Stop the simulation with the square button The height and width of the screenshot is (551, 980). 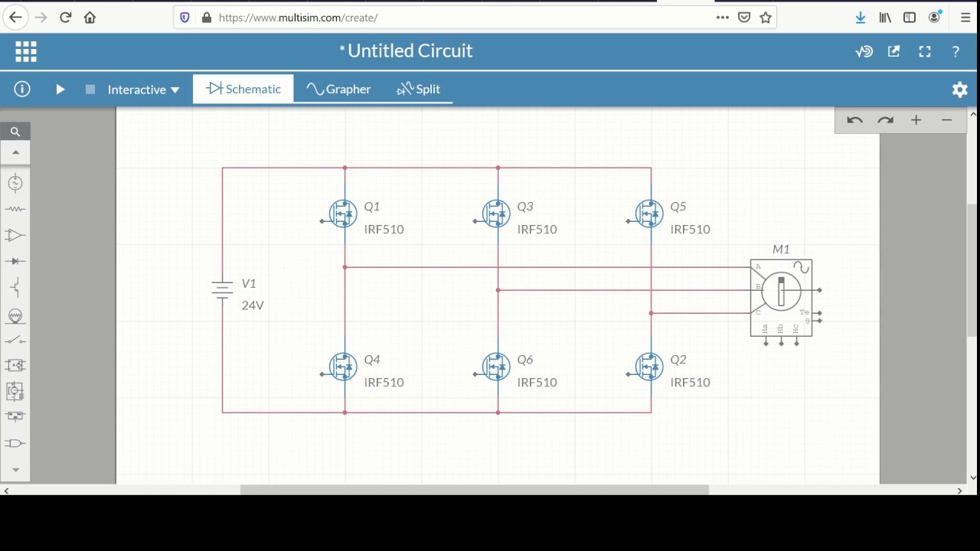[90, 90]
